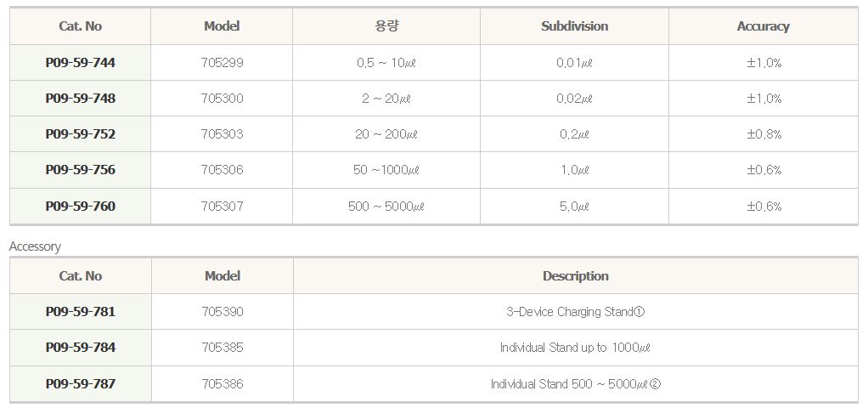Click the Accessory section label
The height and width of the screenshot is (419, 868).
pos(35,246)
